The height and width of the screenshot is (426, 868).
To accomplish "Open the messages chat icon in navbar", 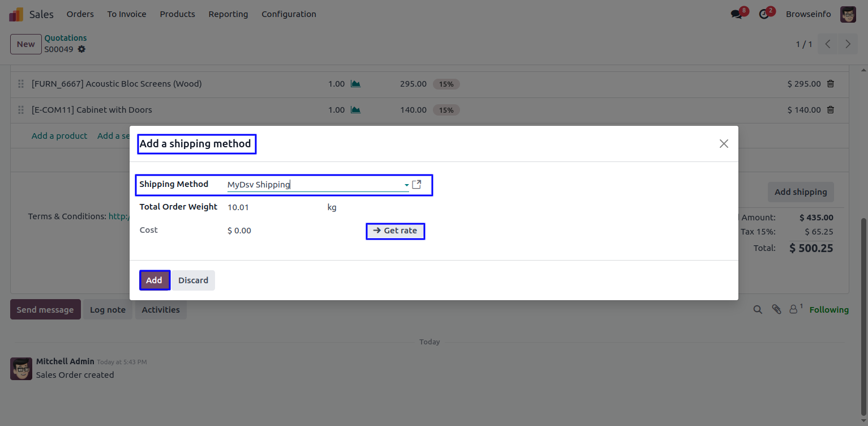I will (736, 14).
